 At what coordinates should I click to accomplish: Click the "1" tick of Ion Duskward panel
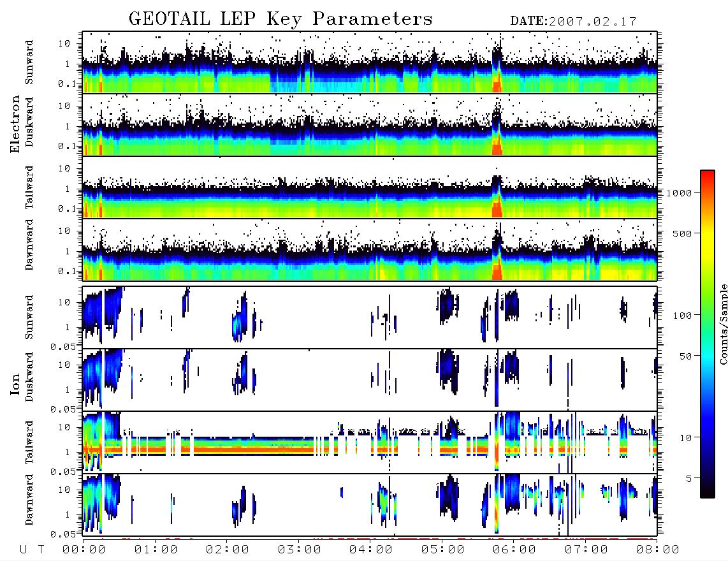tap(68, 390)
